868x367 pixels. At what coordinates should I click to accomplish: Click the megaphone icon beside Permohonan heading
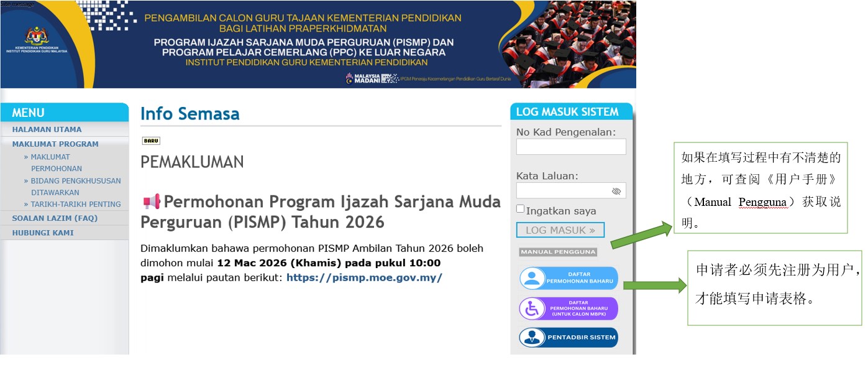tap(151, 202)
